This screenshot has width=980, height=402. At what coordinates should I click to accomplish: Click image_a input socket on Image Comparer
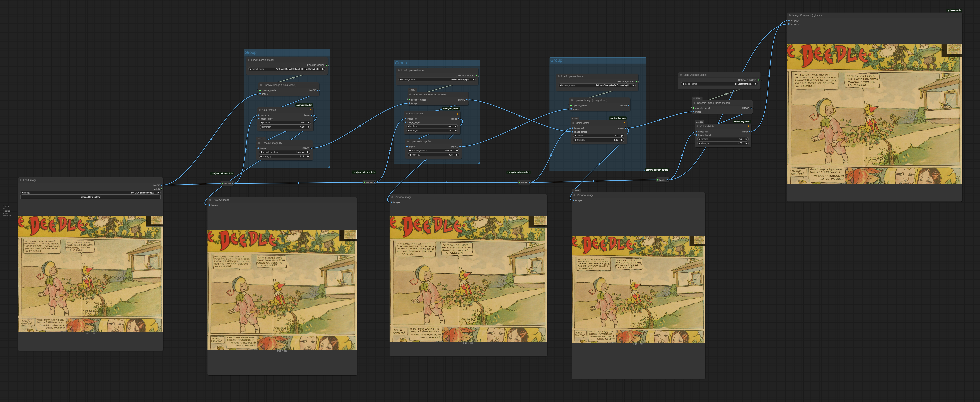tap(789, 21)
